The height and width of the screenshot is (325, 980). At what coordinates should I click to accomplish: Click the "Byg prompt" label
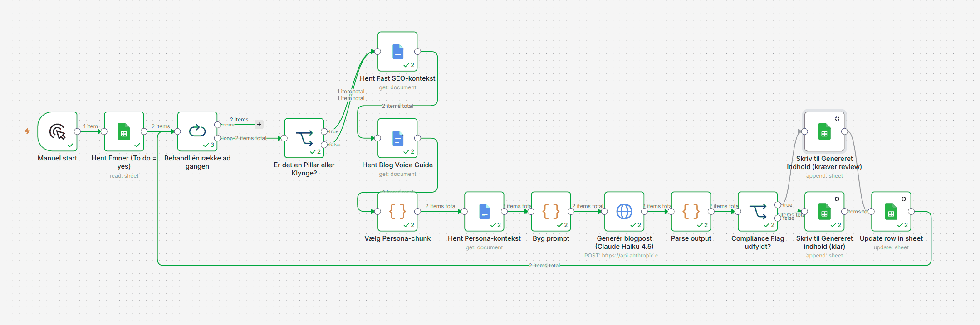(x=551, y=238)
